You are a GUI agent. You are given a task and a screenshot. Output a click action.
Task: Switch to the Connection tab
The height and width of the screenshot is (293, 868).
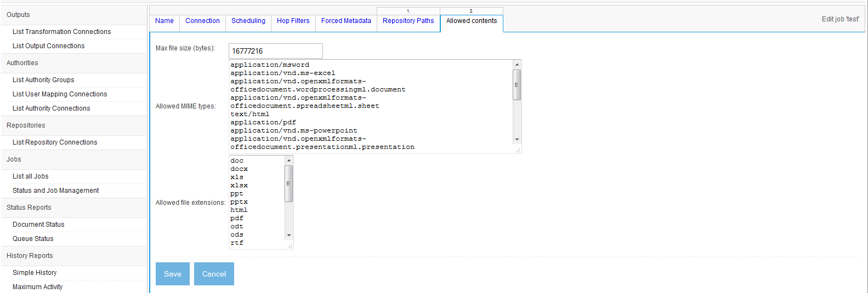tap(202, 21)
